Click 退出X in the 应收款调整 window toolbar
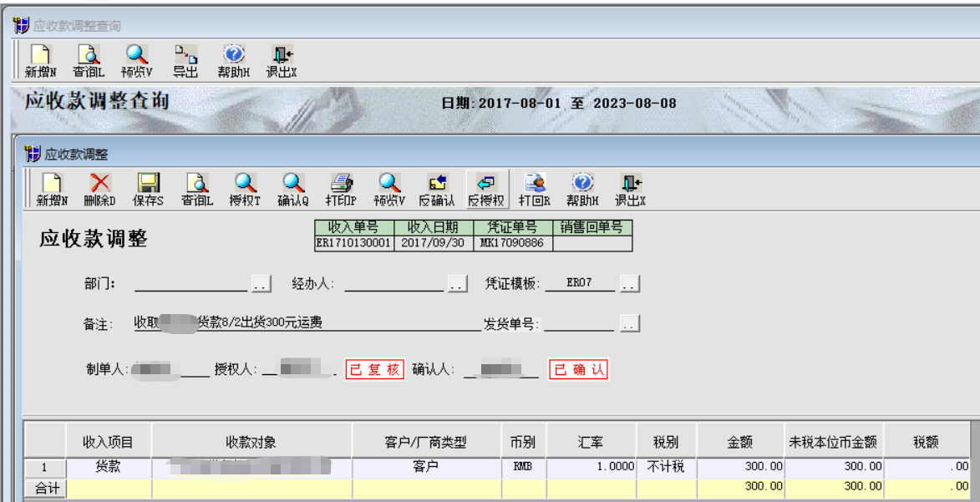Image resolution: width=980 pixels, height=502 pixels. coord(631,190)
